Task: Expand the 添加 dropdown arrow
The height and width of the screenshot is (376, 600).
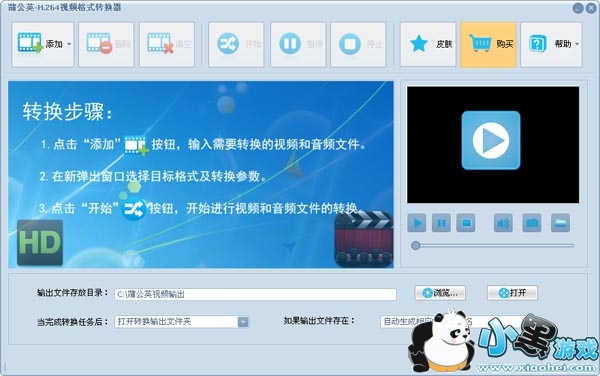Action: [69, 44]
